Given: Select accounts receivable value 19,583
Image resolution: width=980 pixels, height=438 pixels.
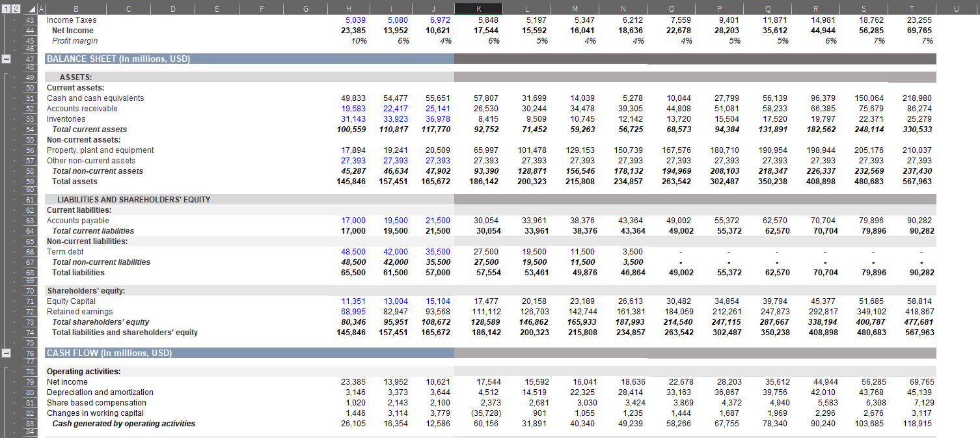Looking at the screenshot, I should pyautogui.click(x=353, y=109).
